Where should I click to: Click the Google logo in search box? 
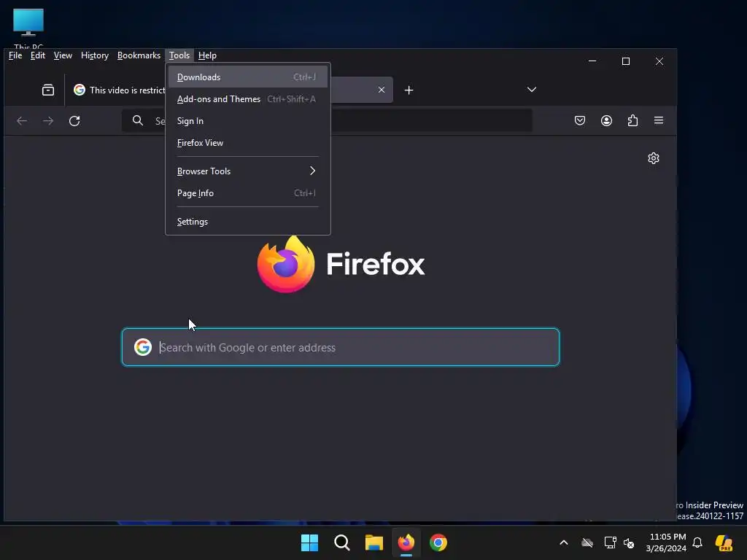143,347
